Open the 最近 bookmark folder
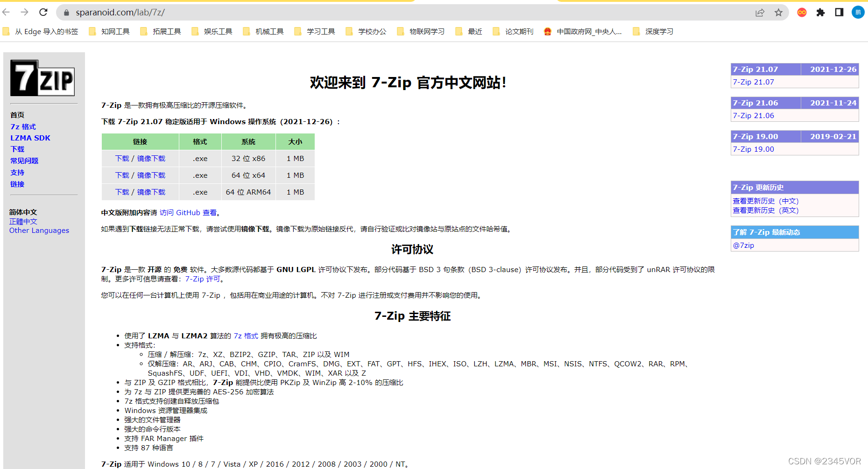This screenshot has width=868, height=469. [469, 31]
